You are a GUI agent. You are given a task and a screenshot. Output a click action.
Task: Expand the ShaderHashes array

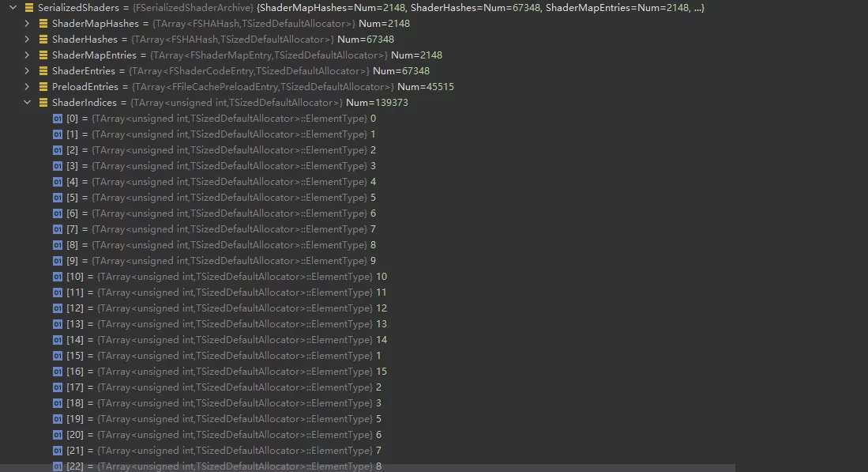click(x=27, y=40)
